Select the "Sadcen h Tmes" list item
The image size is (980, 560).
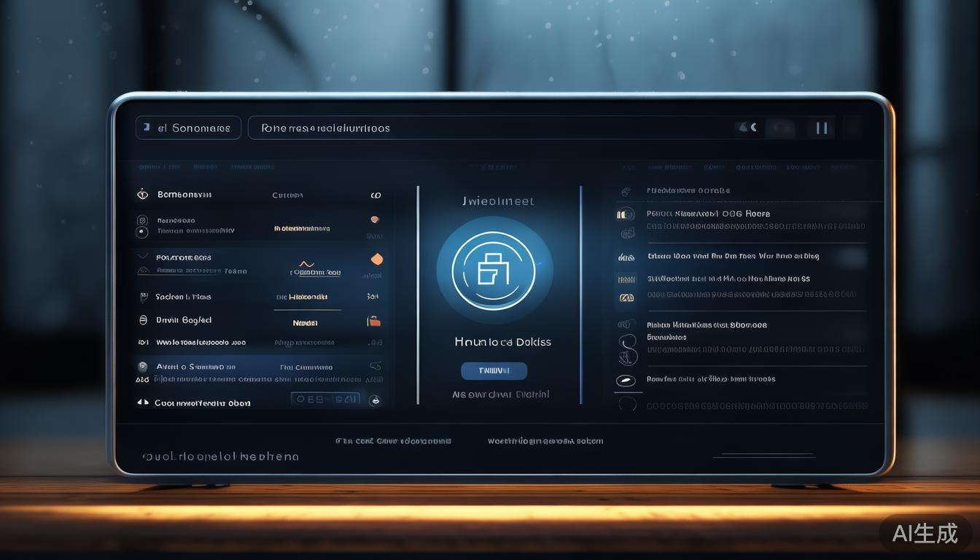[183, 297]
